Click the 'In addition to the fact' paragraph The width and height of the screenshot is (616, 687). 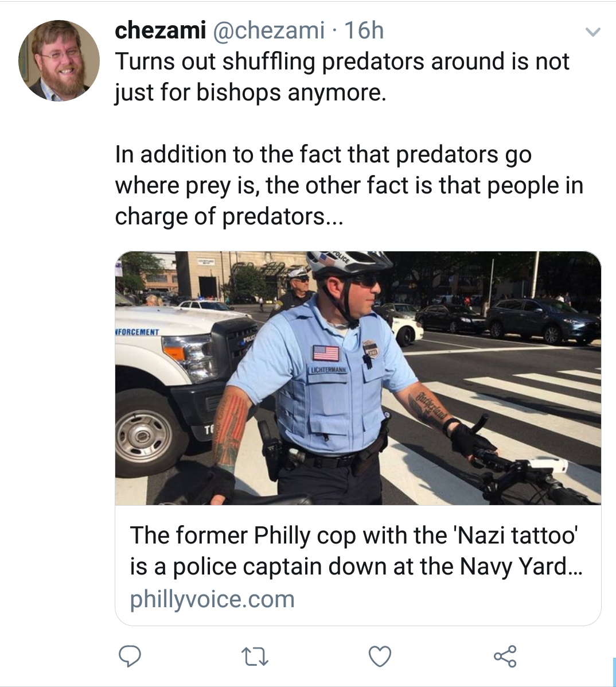tap(349, 185)
